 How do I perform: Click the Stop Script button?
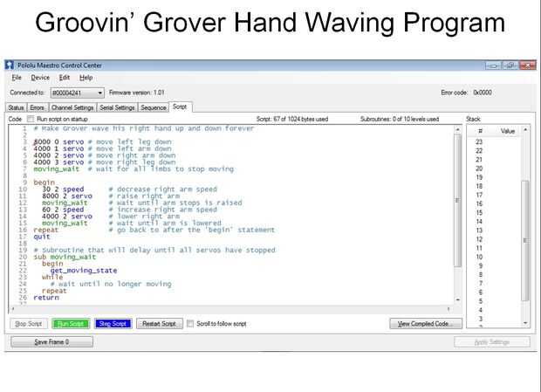(x=29, y=324)
